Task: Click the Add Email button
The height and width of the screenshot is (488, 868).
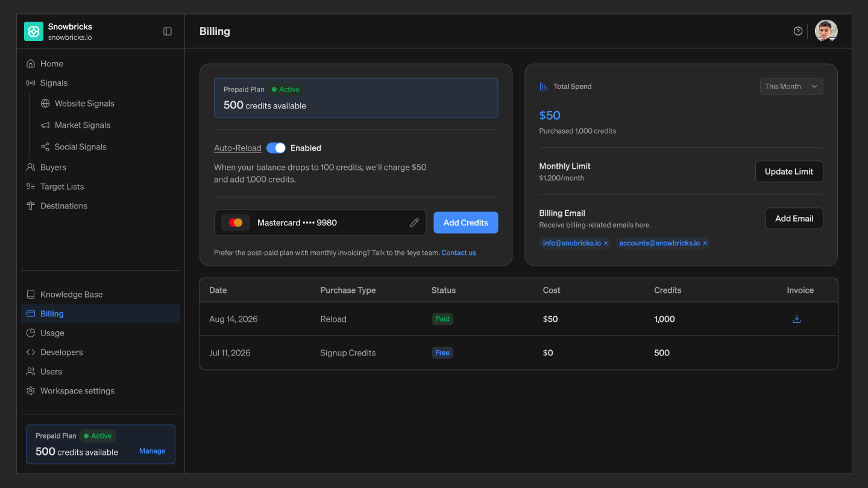Action: click(794, 219)
